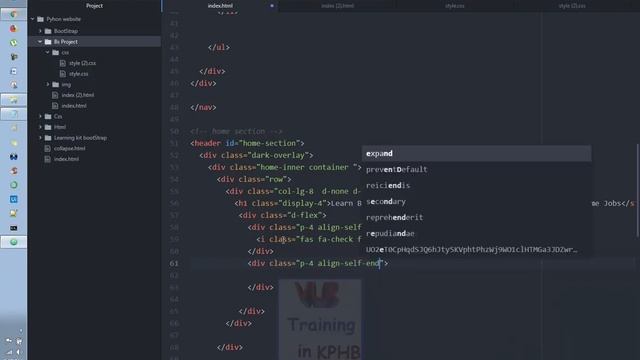Choose 'reprehenderit' autocomplete suggestion
Image resolution: width=640 pixels, height=360 pixels.
(476, 218)
